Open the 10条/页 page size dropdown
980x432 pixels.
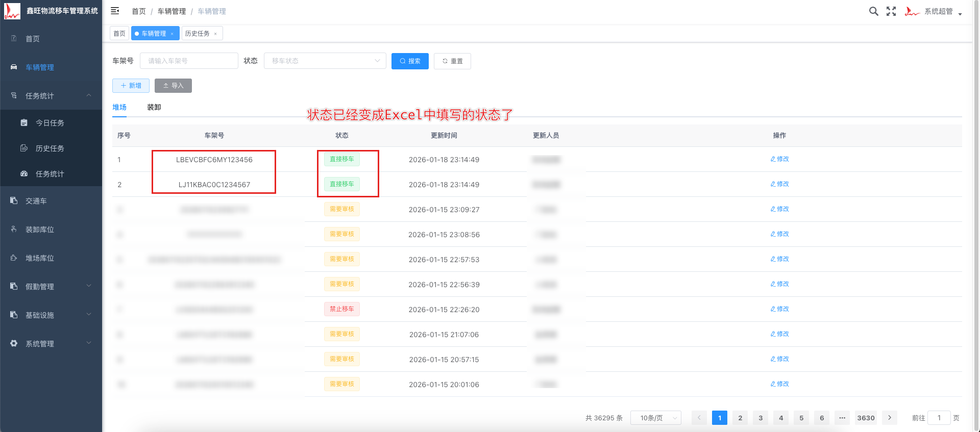pyautogui.click(x=656, y=418)
